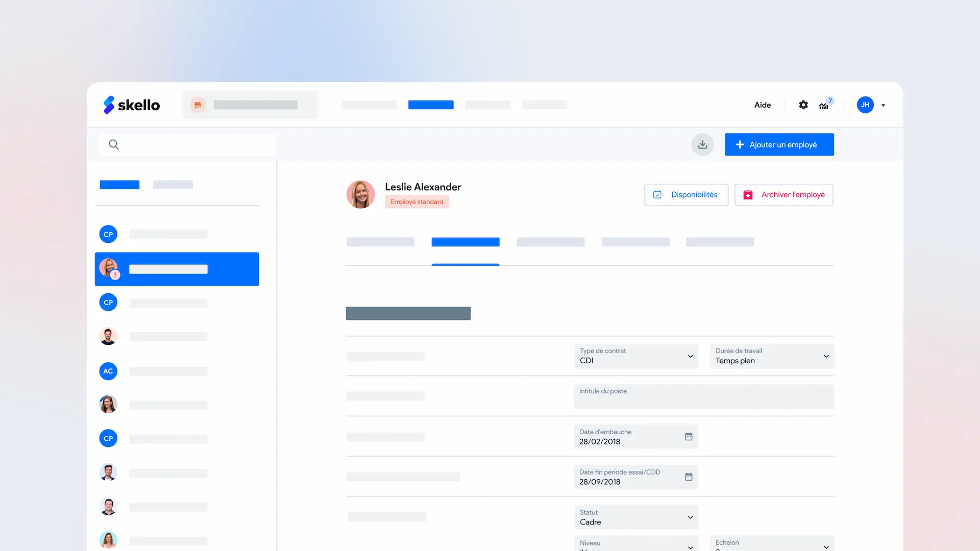Select the active blue top navigation item
Screen dimensions: 980x551
pyautogui.click(x=431, y=105)
